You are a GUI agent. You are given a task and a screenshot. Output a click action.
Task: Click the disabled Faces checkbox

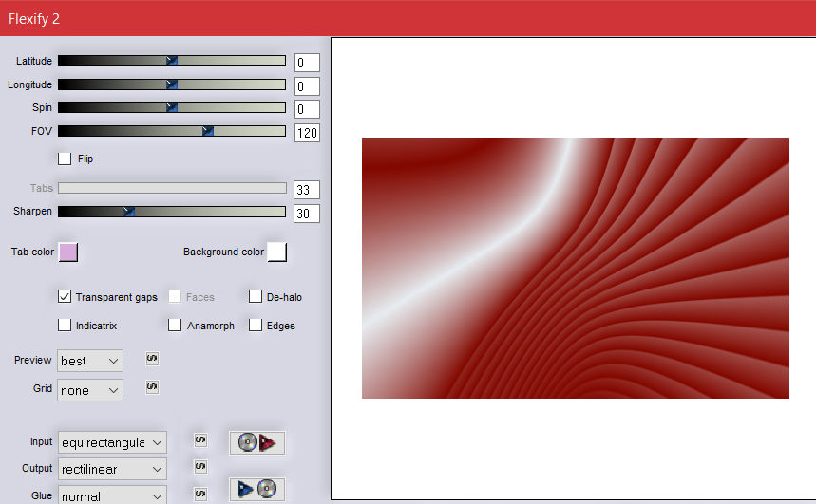(x=175, y=296)
